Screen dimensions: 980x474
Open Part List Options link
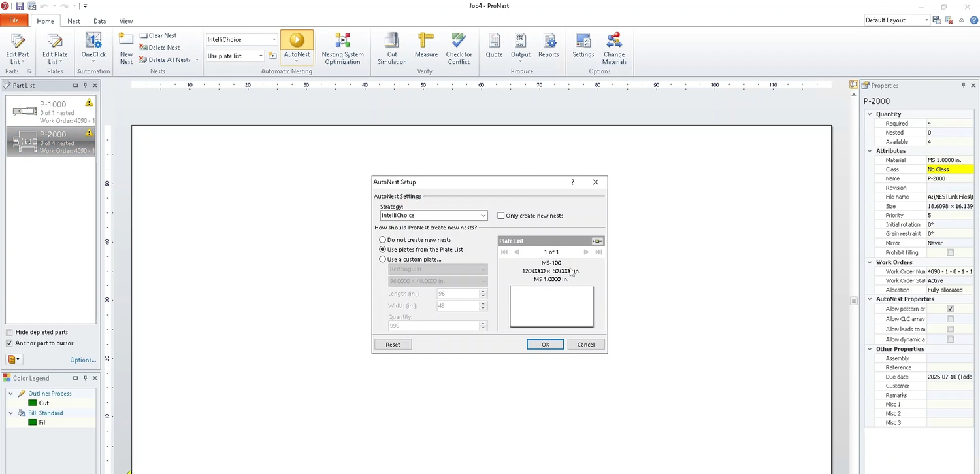click(83, 360)
